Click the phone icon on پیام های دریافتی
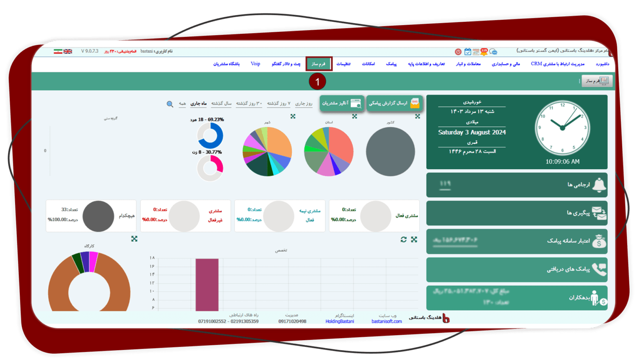Screen dimensions: 644x362 coord(599,269)
